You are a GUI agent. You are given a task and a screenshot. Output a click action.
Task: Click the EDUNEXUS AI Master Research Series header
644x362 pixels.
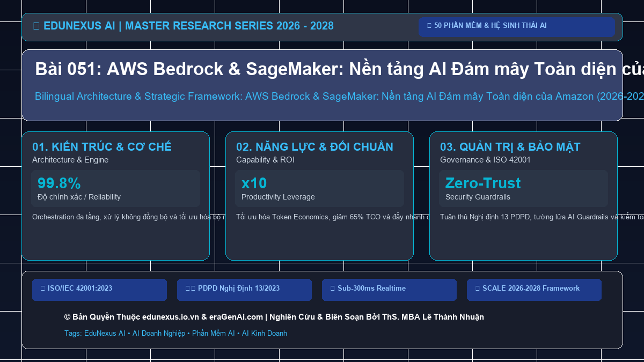coord(183,26)
